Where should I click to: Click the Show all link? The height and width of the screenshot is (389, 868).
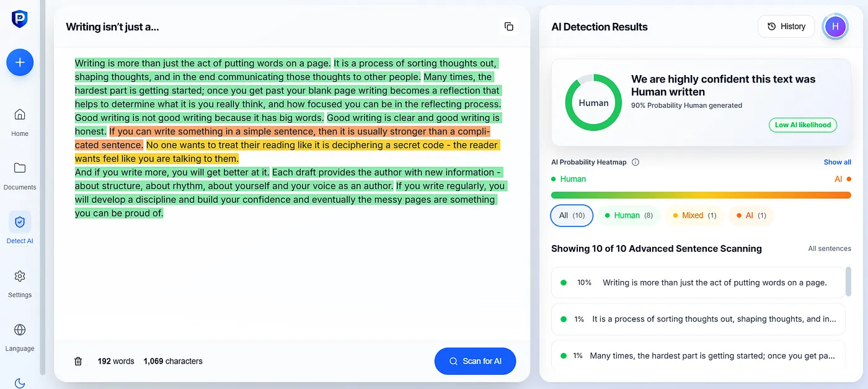click(x=837, y=162)
